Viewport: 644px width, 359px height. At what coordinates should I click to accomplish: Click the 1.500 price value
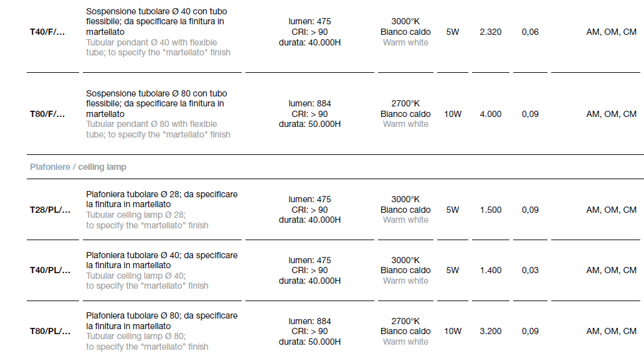[491, 210]
